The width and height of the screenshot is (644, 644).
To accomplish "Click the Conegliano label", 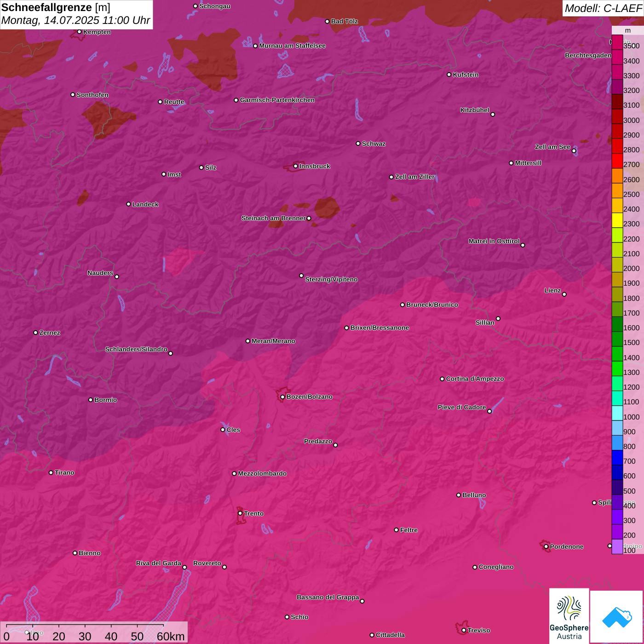I will pyautogui.click(x=496, y=567).
